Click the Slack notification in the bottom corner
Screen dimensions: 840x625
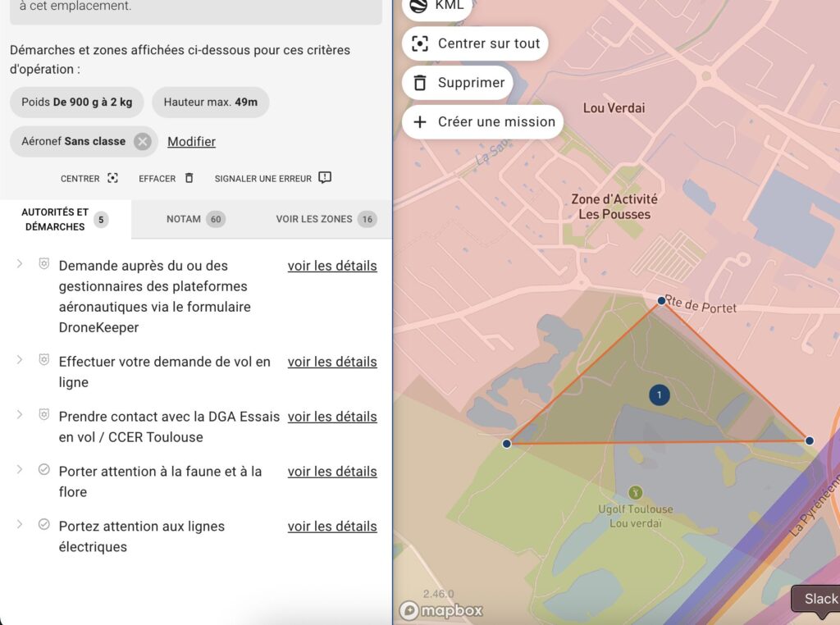[819, 599]
